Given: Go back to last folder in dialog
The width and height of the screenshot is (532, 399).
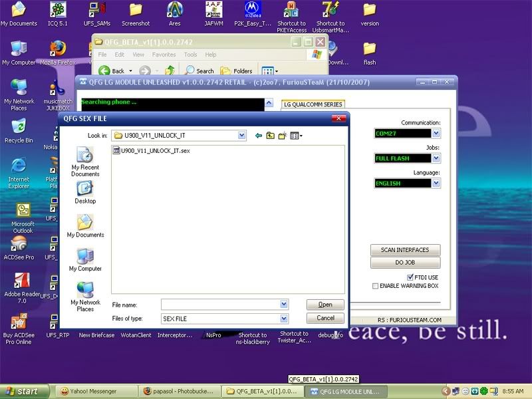Looking at the screenshot, I should (259, 136).
